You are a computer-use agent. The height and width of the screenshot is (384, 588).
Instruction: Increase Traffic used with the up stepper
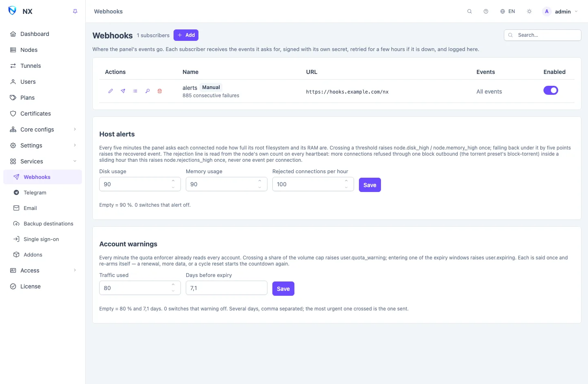coord(173,285)
